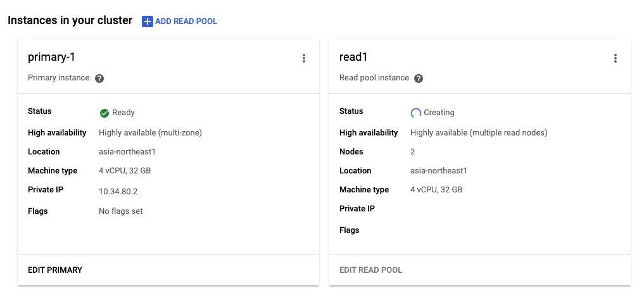Click the 'No flags set' value
The image size is (644, 300).
click(121, 211)
